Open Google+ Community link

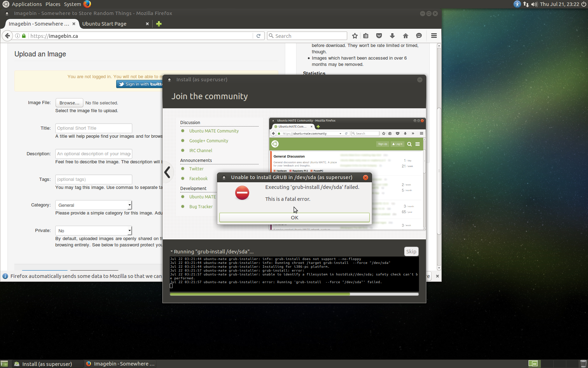click(x=209, y=141)
